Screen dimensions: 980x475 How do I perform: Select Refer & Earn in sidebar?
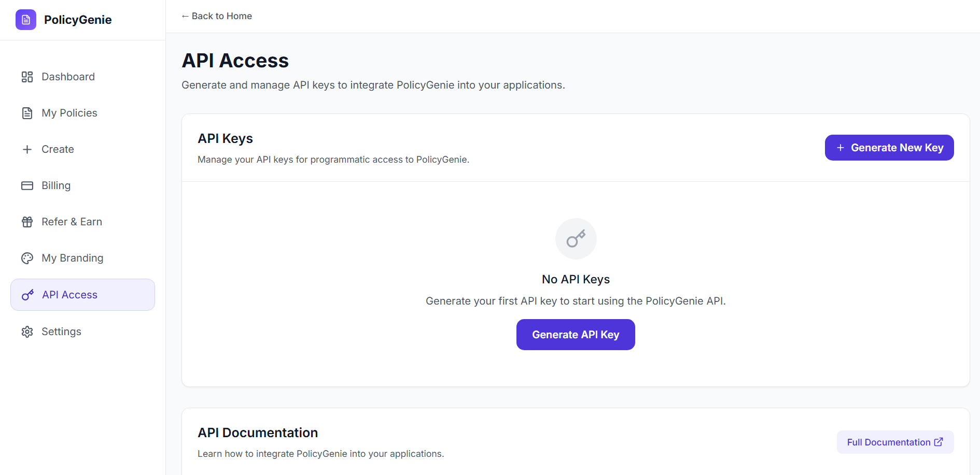(72, 222)
